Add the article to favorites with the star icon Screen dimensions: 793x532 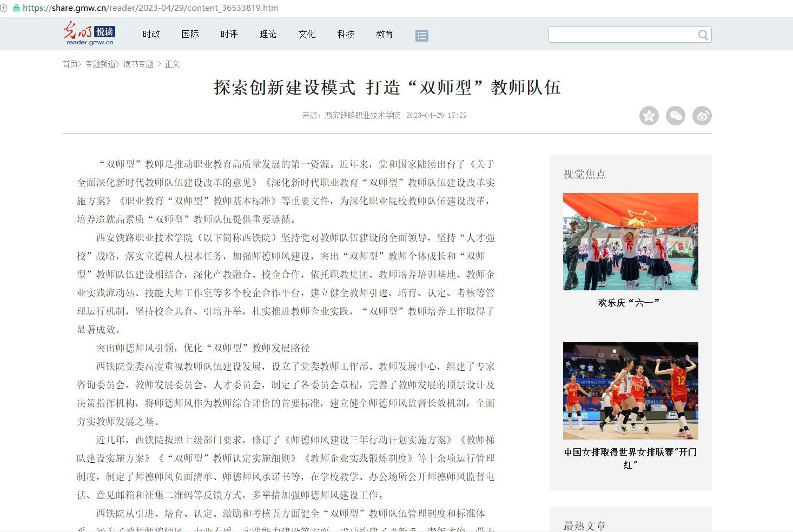(x=649, y=116)
